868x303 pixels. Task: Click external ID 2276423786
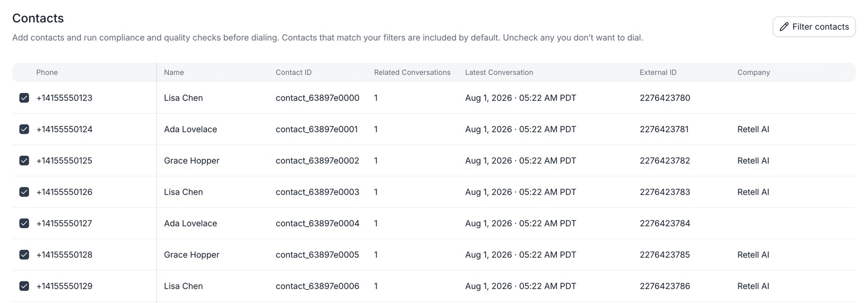[x=665, y=286]
